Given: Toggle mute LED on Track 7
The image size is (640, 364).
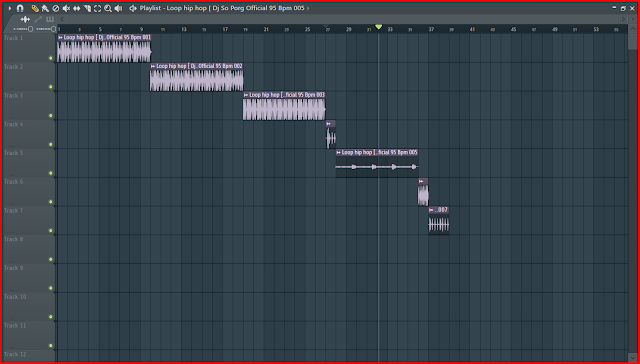Looking at the screenshot, I should click(x=51, y=231).
